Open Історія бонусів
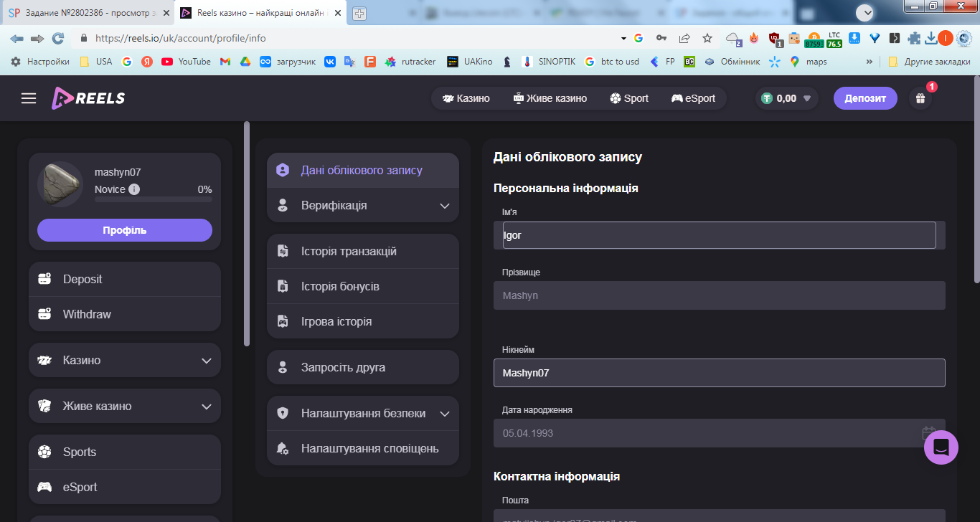This screenshot has height=522, width=980. click(x=363, y=286)
